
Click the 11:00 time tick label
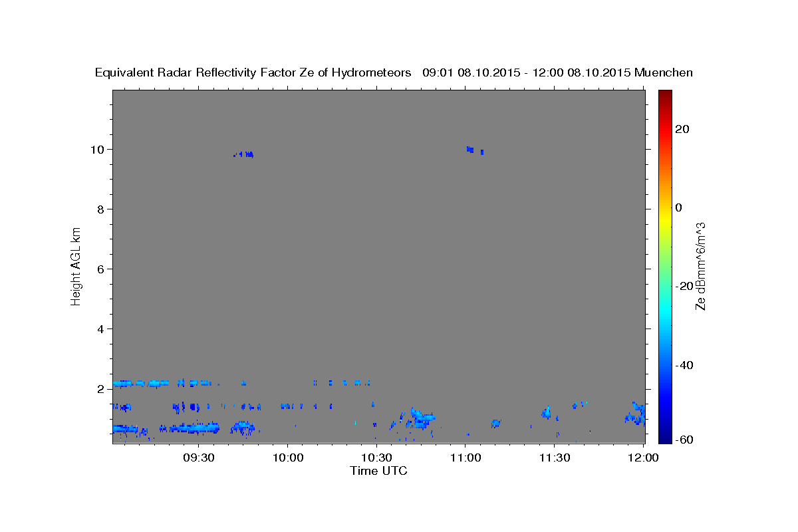[465, 458]
